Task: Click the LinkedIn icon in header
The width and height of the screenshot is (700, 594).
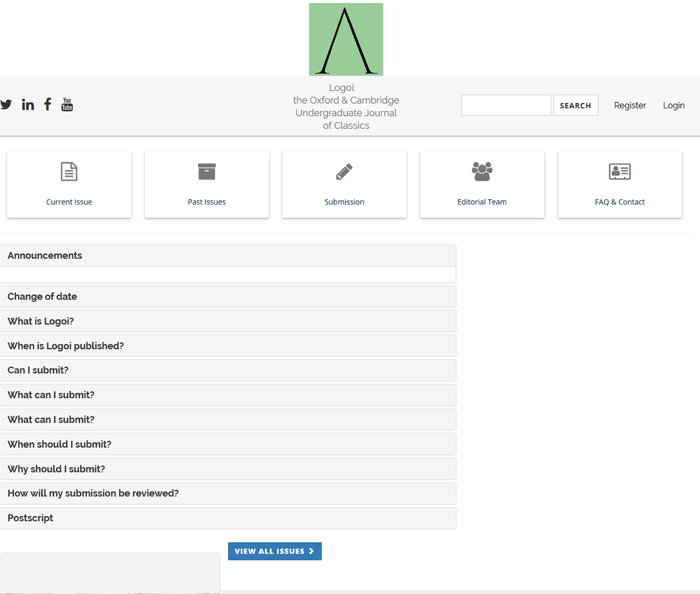Action: 28,104
